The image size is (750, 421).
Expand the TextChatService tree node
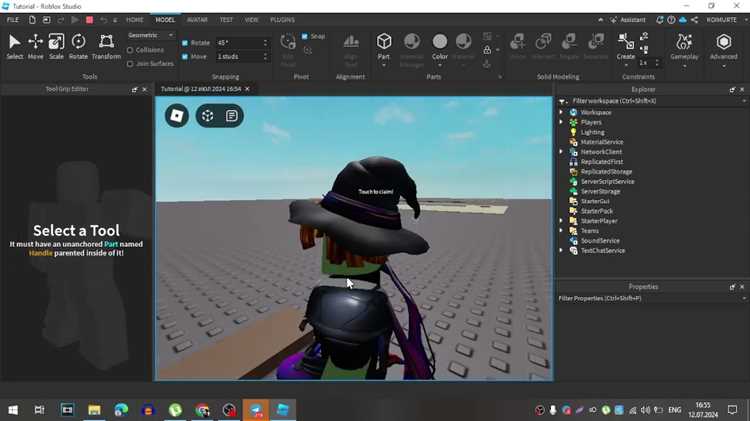tap(562, 250)
